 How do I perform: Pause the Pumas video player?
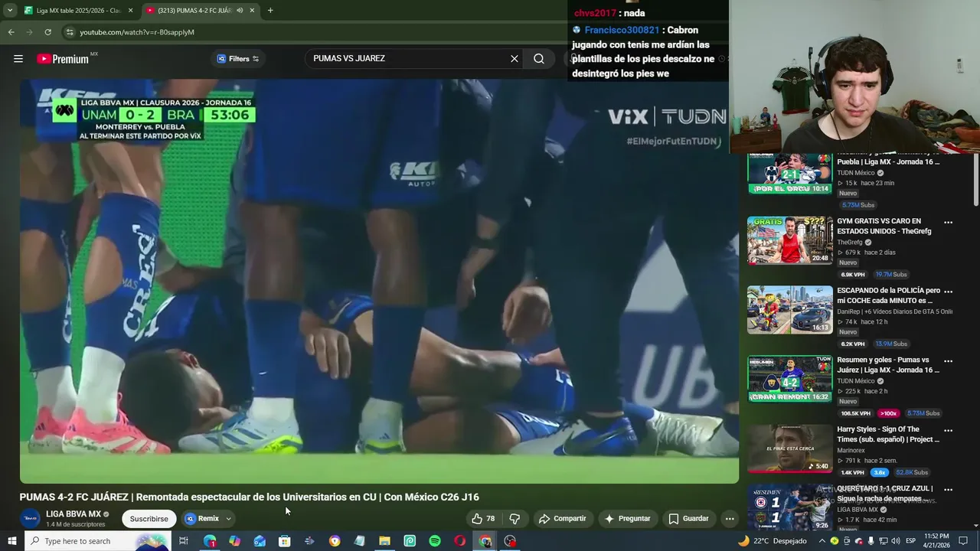[379, 281]
